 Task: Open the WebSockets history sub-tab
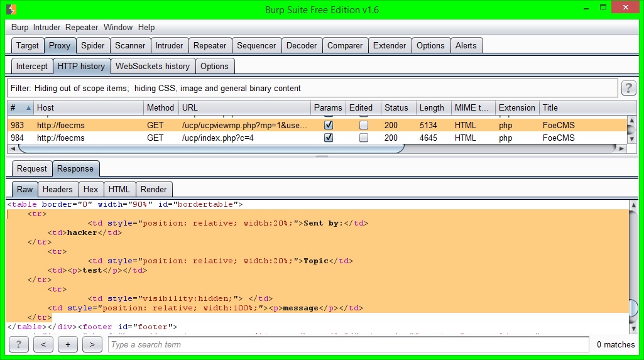[153, 66]
